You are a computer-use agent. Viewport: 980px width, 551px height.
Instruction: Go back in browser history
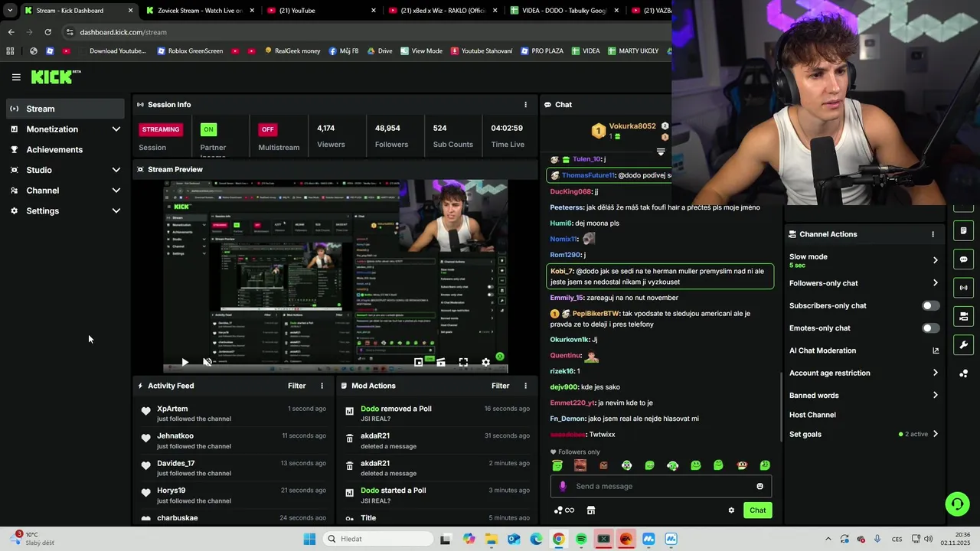(11, 32)
